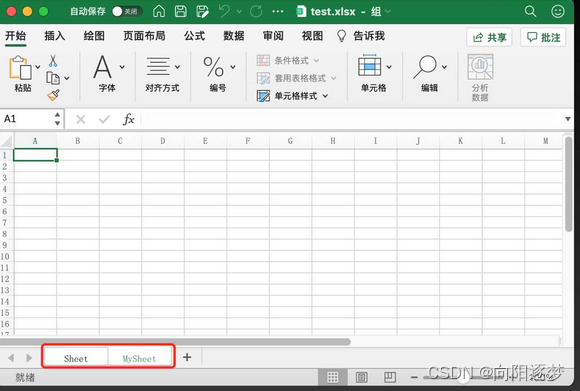Select the MySheet worksheet tab
Viewport: 580px width, 391px height.
pos(139,358)
